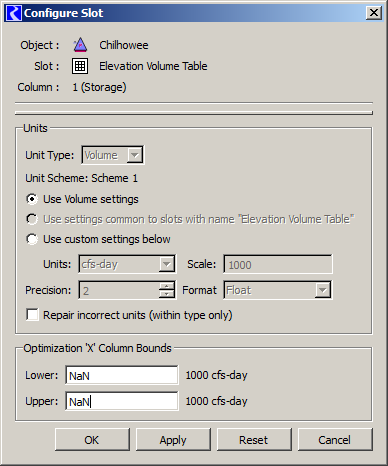Click the RiverWare title bar app icon
The height and width of the screenshot is (466, 388).
point(14,13)
